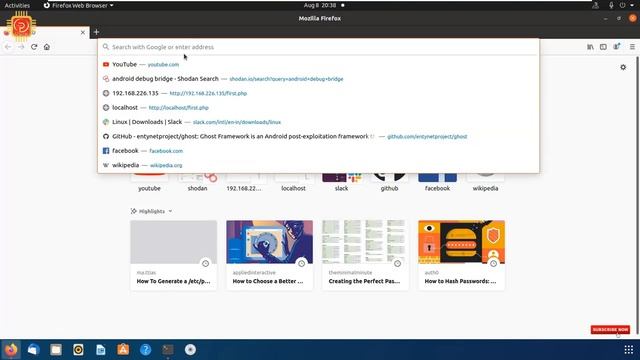Select the 192.168.226.135 first.php suggestion
The height and width of the screenshot is (360, 640).
[318, 93]
